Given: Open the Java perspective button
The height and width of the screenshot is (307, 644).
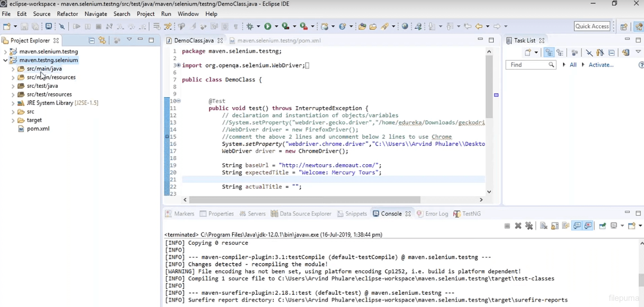Looking at the screenshot, I should [x=639, y=26].
